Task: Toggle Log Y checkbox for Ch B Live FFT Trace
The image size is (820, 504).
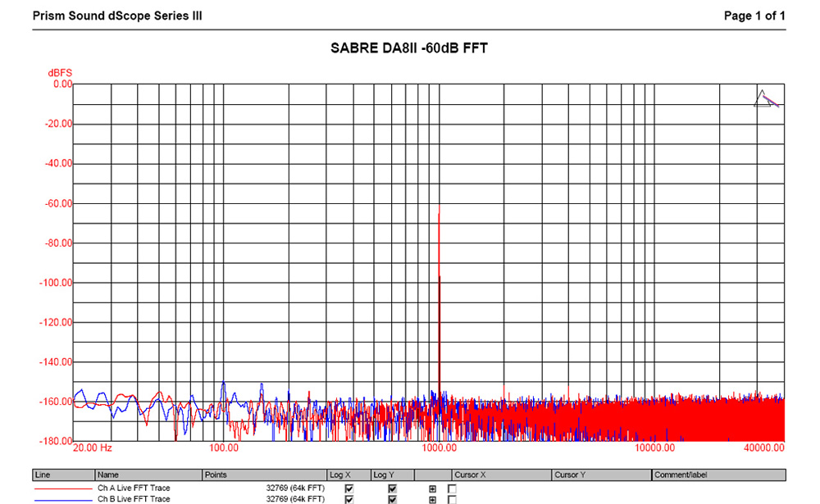Action: [392, 500]
